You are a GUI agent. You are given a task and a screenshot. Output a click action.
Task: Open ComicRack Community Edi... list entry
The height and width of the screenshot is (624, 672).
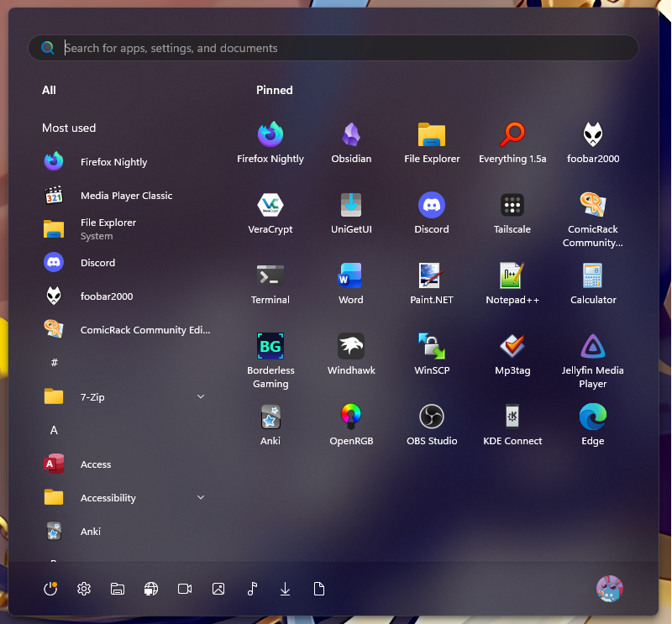125,330
